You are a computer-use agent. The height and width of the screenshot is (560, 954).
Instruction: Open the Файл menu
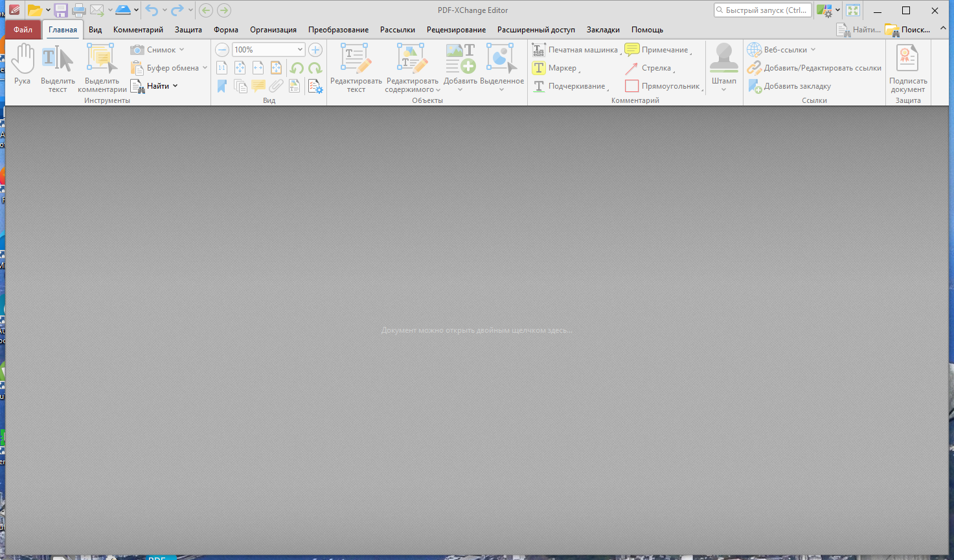[x=23, y=30]
